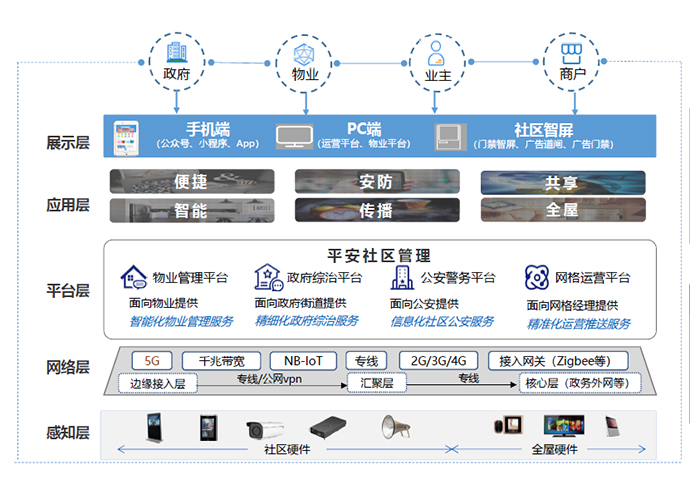The width and height of the screenshot is (700, 503).
Task: Click the 全屋硬件 label
Action: click(x=554, y=449)
